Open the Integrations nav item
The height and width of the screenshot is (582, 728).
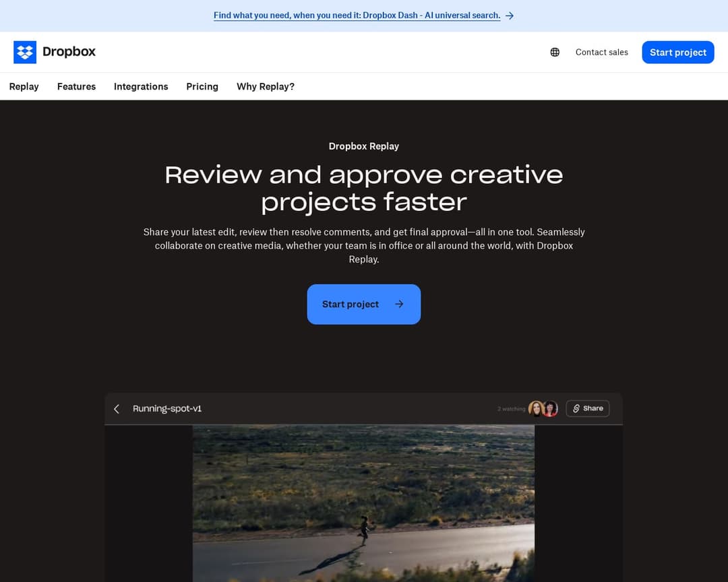[x=141, y=87]
